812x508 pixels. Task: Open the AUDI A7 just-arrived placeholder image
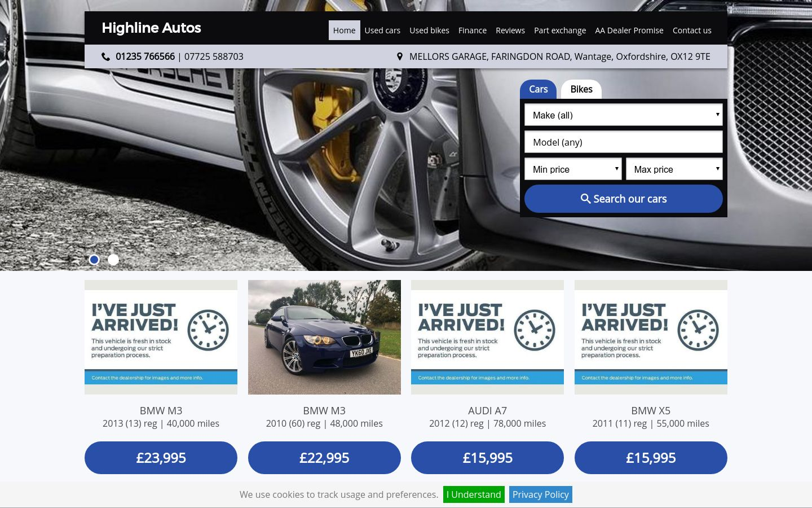point(487,337)
